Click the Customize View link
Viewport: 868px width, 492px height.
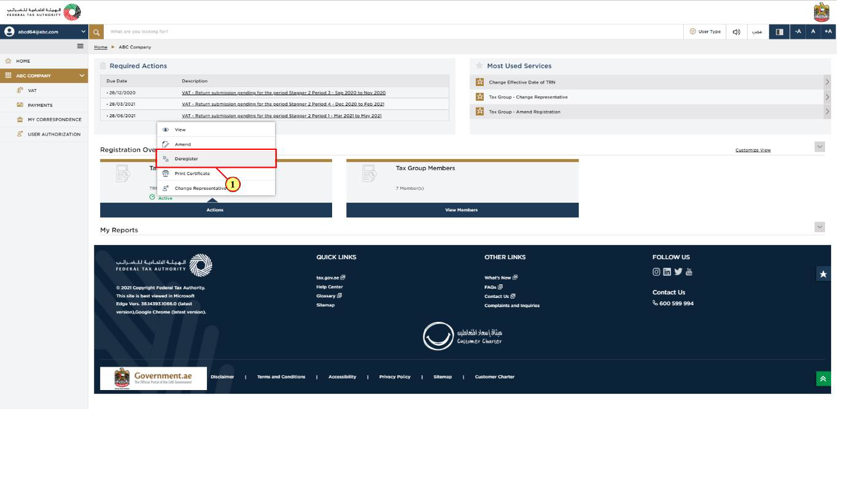point(753,150)
